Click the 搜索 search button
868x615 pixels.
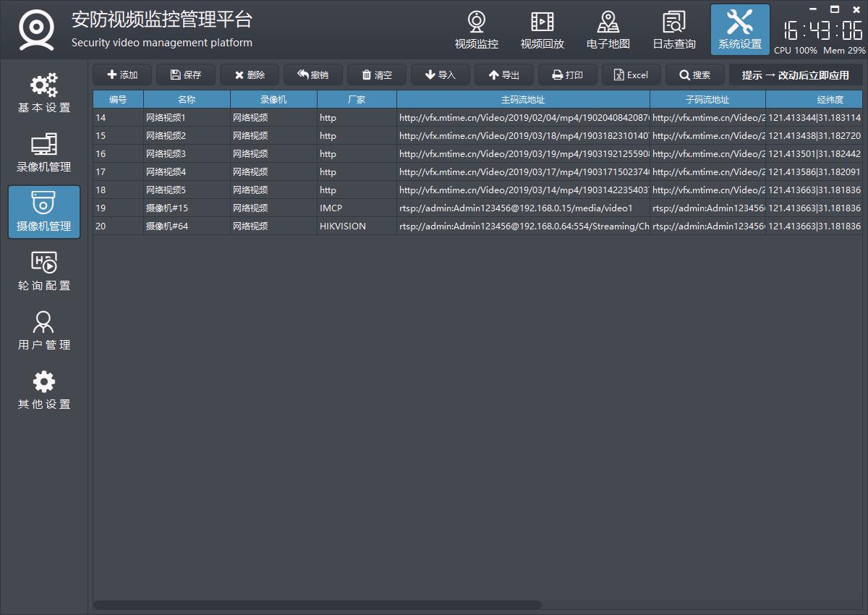[694, 75]
